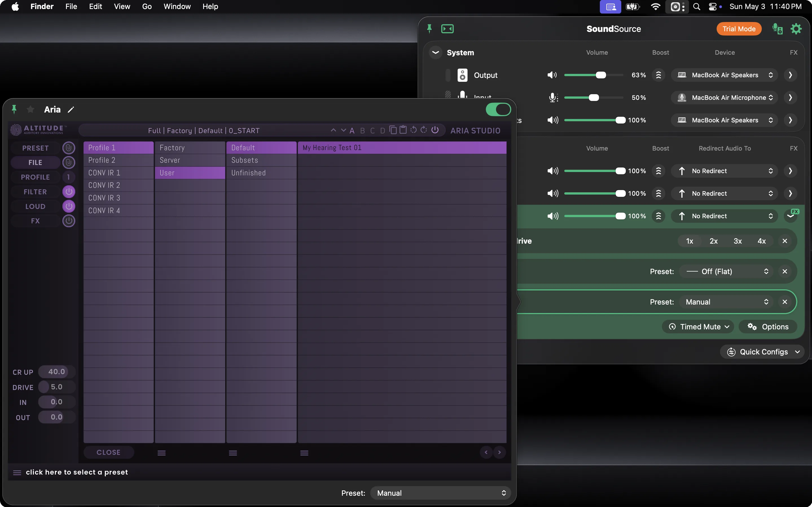Select preset slot B
Viewport: 812px width, 507px height.
pos(362,131)
